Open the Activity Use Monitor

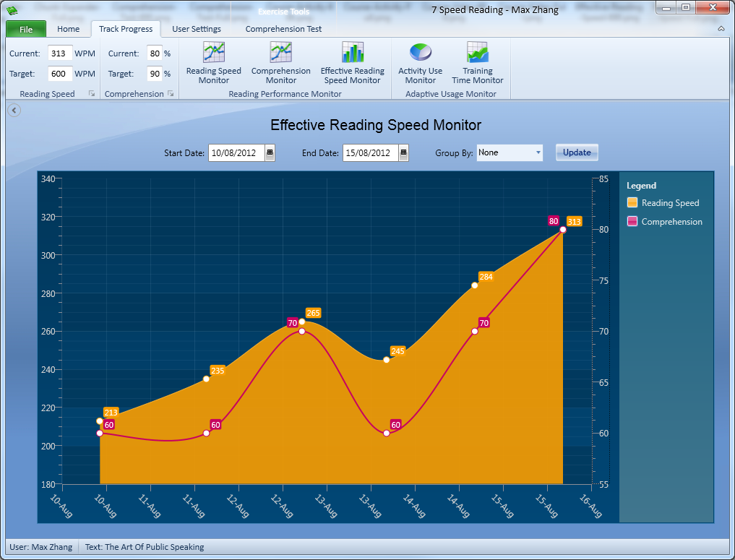click(420, 62)
